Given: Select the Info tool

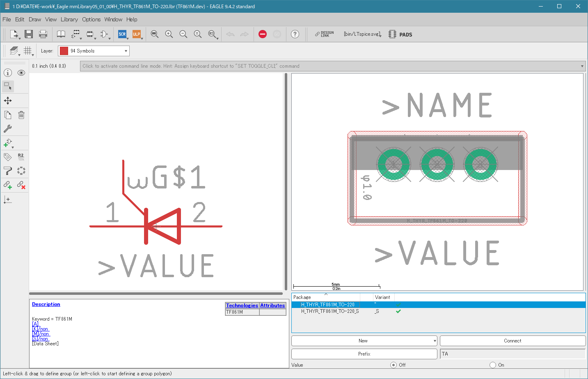Looking at the screenshot, I should [8, 73].
